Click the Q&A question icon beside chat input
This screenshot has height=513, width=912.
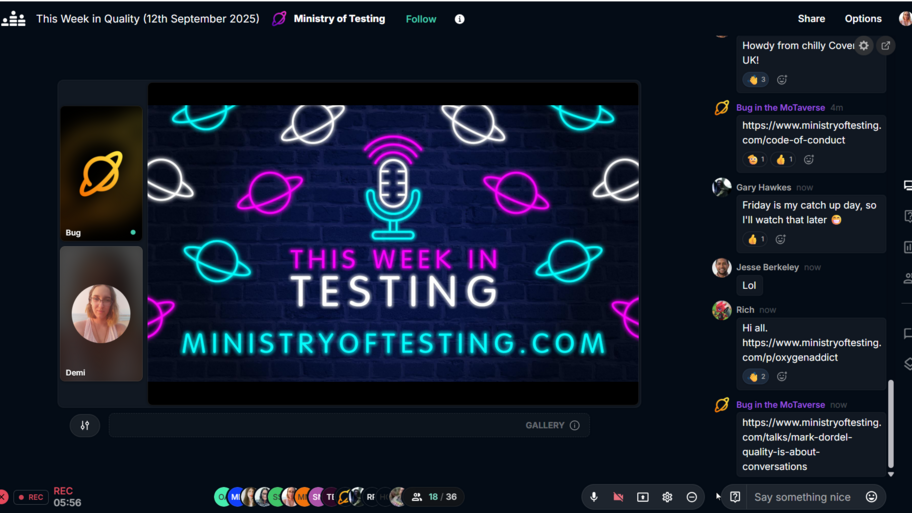735,497
